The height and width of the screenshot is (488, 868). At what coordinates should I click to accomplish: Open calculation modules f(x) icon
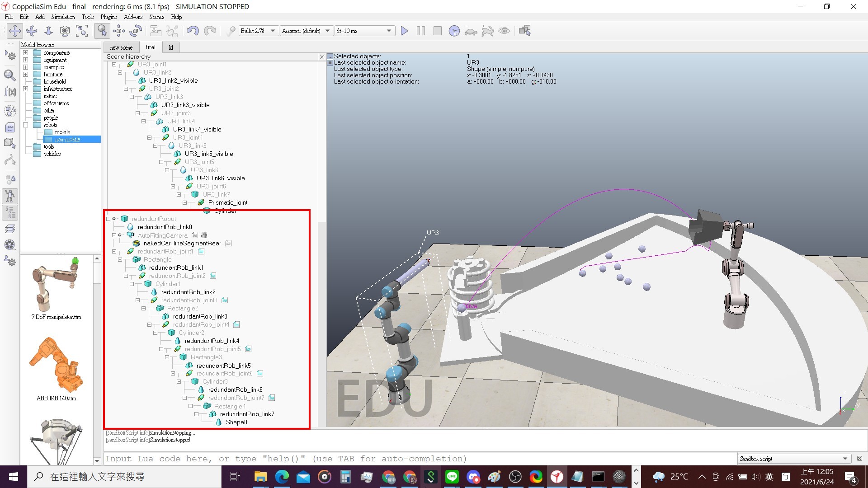point(10,92)
